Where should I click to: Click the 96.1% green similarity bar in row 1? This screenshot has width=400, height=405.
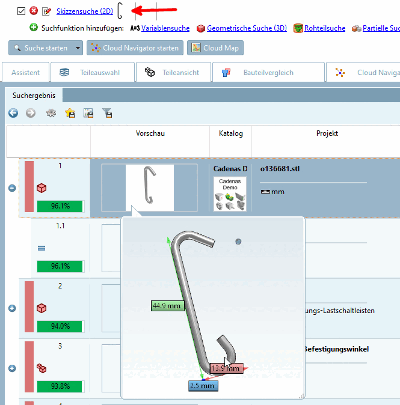click(x=60, y=206)
